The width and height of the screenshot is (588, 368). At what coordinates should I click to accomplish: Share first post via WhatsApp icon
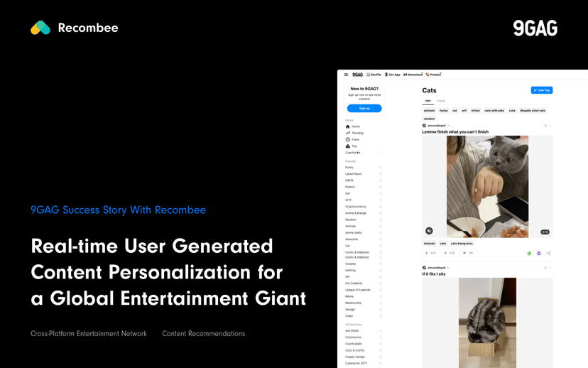(529, 253)
